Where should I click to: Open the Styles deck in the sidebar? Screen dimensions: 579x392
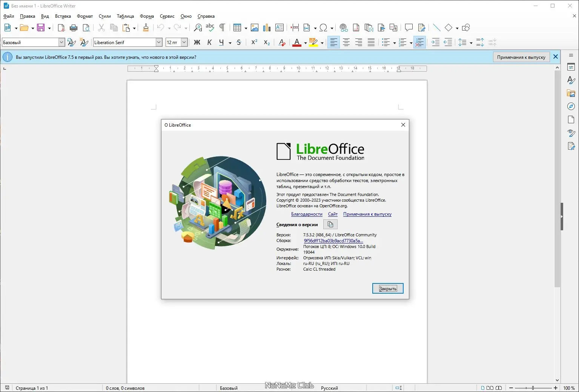click(571, 80)
